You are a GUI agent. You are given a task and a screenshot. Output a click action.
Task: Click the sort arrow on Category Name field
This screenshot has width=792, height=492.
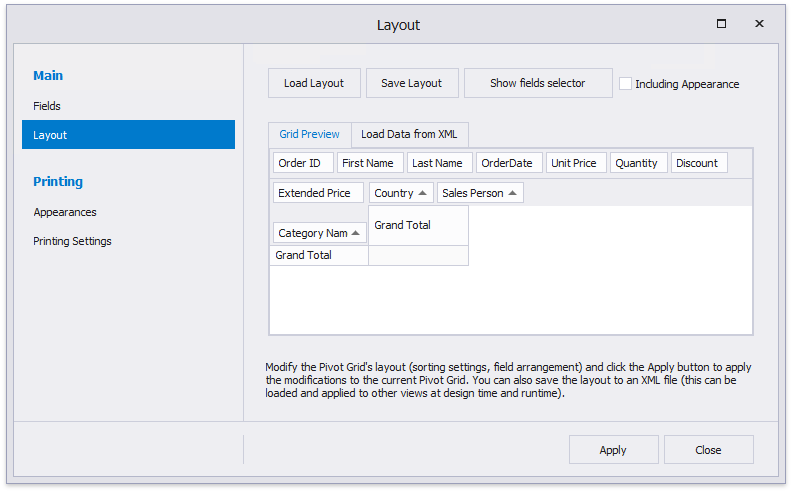pos(357,233)
